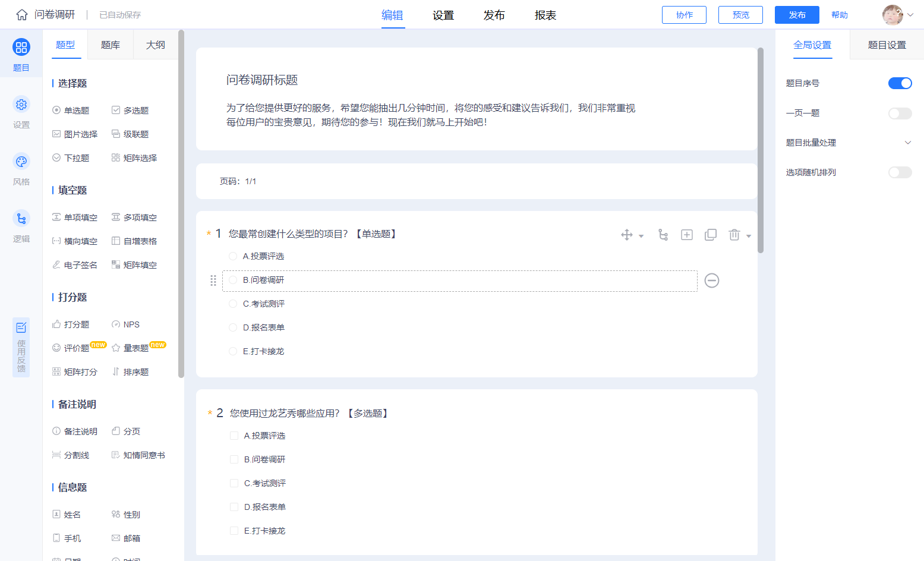Image resolution: width=924 pixels, height=561 pixels.
Task: Remove option B.问卷调研 with the minus icon
Action: (x=712, y=280)
